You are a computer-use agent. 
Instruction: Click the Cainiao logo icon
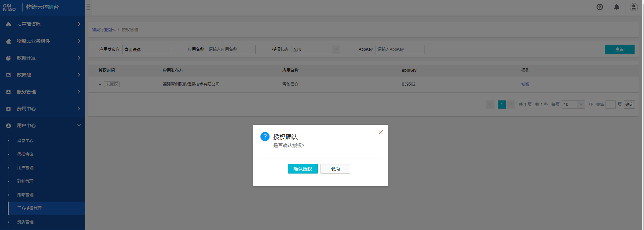(9, 7)
